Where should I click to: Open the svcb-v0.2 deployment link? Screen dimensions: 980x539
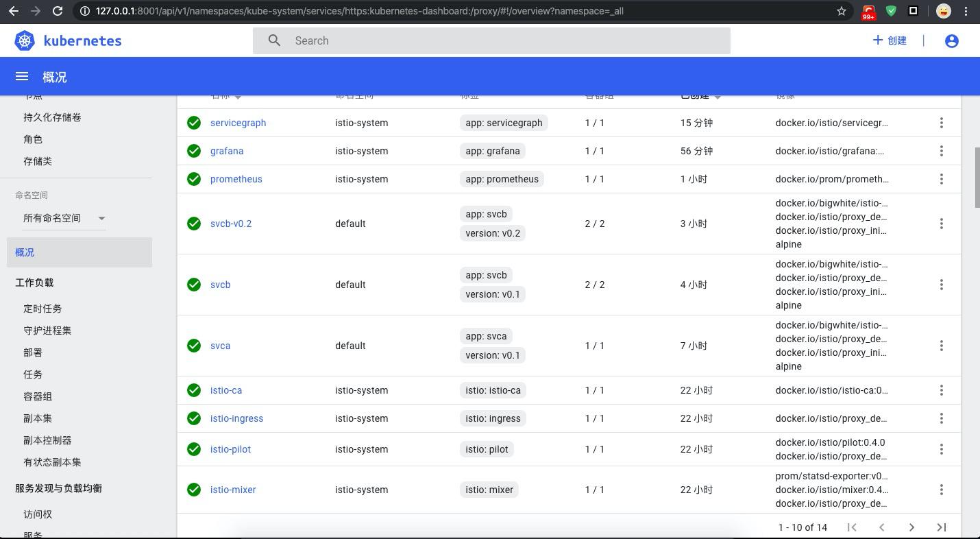(231, 224)
